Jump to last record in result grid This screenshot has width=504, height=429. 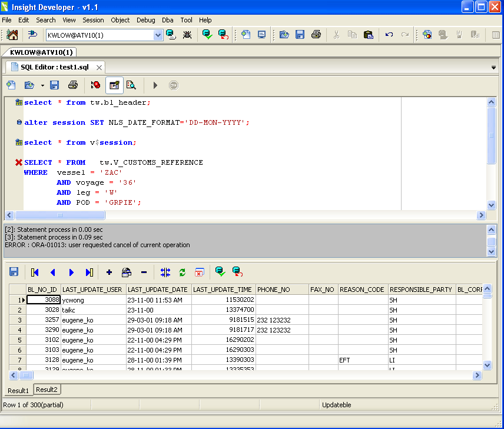[x=89, y=272]
